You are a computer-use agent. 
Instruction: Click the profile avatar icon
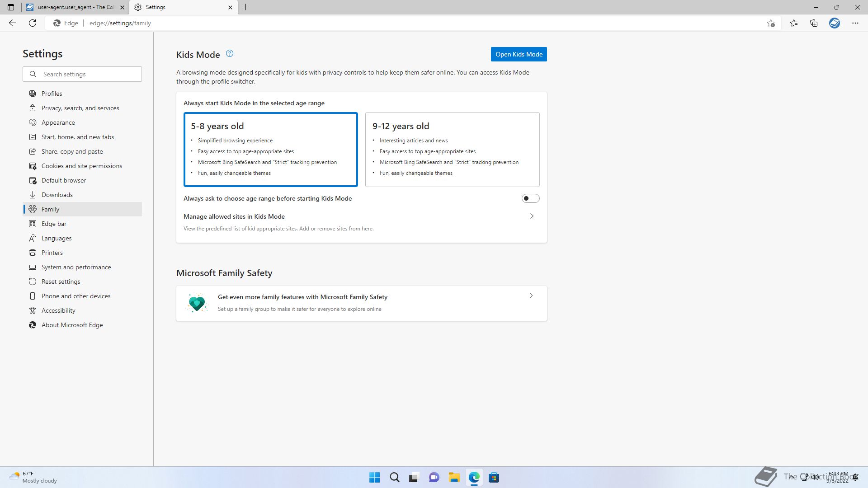(835, 23)
